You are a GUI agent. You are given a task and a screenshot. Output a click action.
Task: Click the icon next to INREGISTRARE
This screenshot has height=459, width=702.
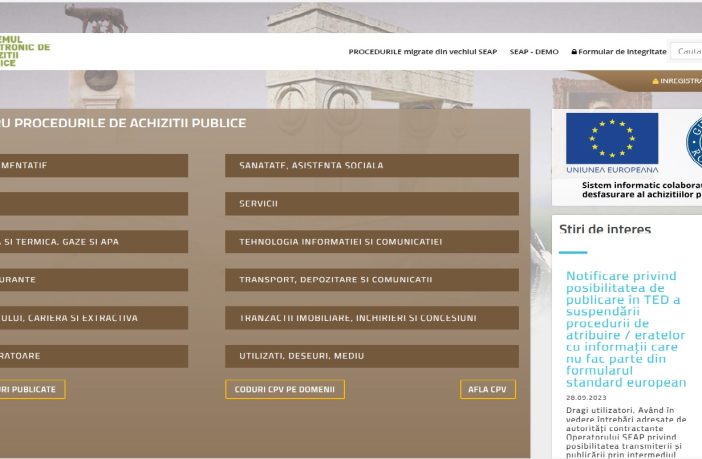click(655, 81)
